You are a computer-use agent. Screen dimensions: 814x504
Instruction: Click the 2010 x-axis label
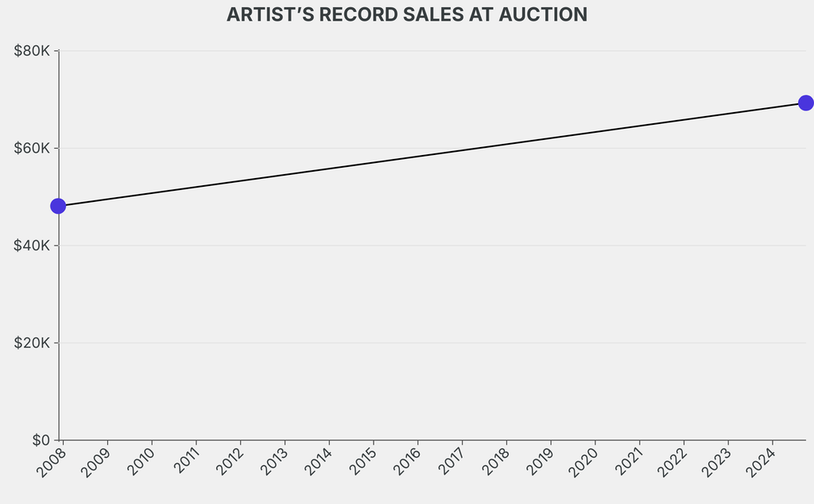(x=140, y=463)
